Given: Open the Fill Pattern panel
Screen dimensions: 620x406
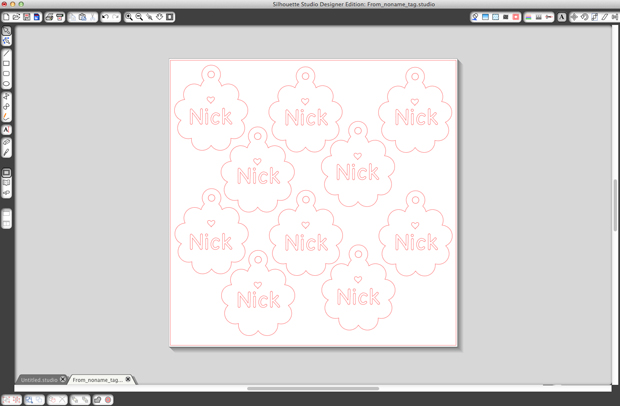Looking at the screenshot, I should pos(495,17).
